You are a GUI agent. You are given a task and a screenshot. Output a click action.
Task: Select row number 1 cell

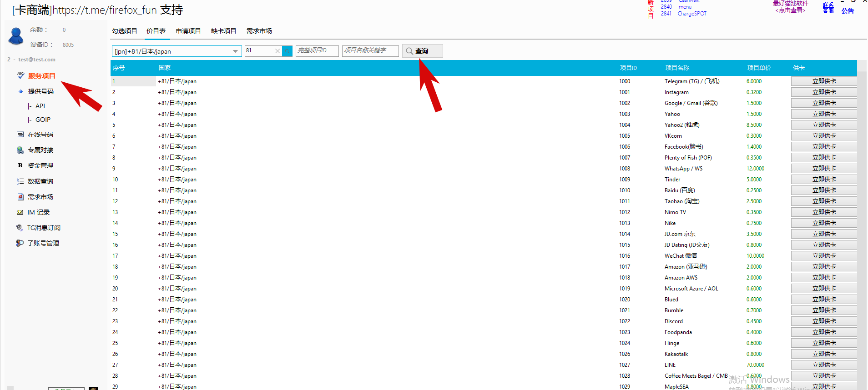click(133, 81)
